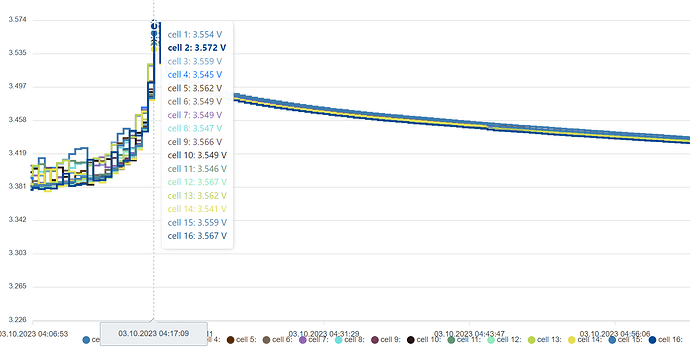
Task: Click tooltip row cell 7: 3.549 V
Action: [x=195, y=115]
